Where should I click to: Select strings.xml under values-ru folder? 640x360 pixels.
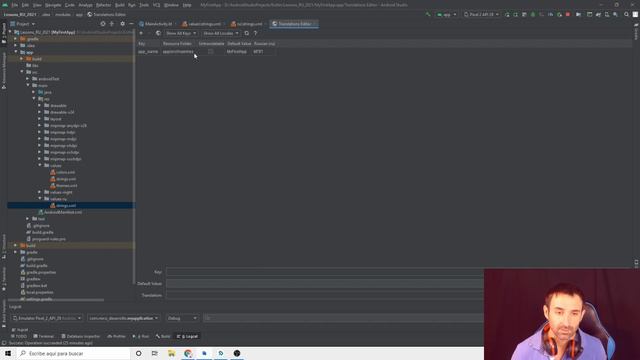point(66,205)
